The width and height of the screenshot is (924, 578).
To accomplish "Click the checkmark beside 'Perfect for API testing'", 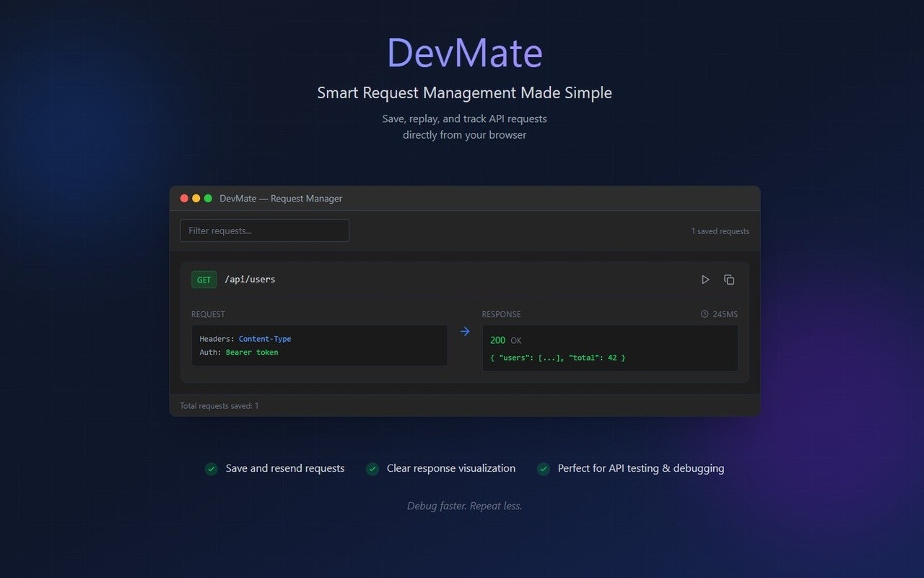I will (x=543, y=469).
